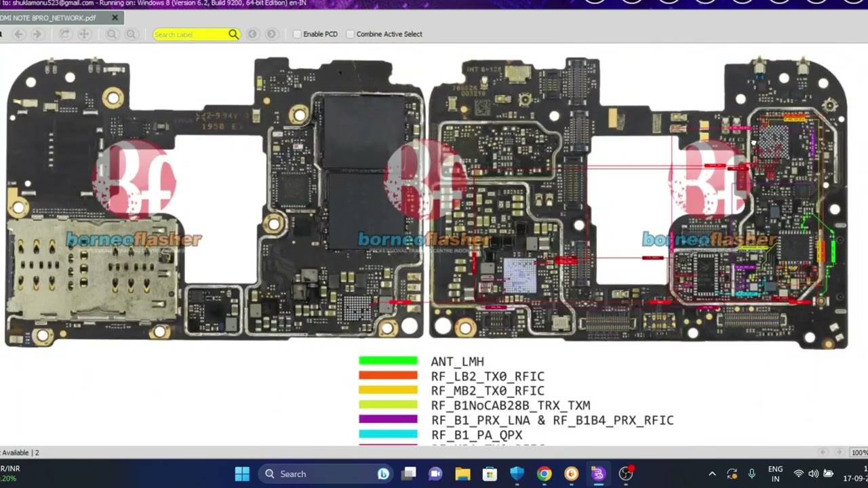Select the RF_B1NoCAB28B_TRX_TXM legend label
This screenshot has height=488, width=868.
coord(511,406)
